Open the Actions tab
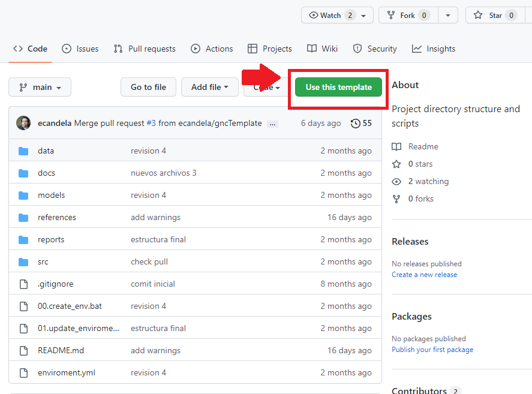Screen dimensions: 532x394 tap(212, 49)
